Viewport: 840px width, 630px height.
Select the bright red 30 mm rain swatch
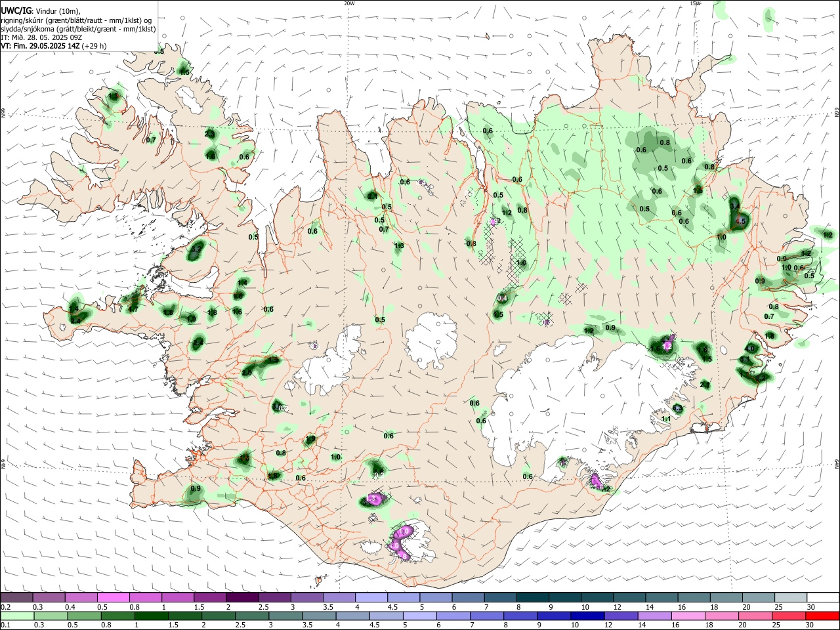click(822, 616)
